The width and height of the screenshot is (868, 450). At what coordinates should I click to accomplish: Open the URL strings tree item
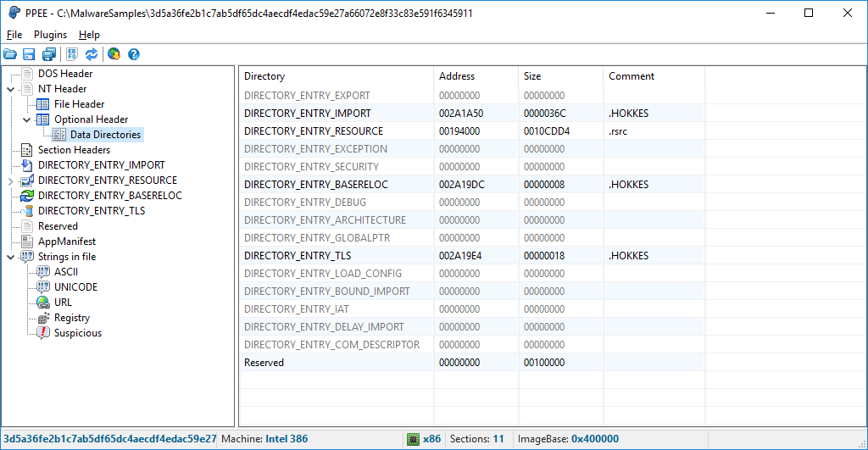click(63, 303)
